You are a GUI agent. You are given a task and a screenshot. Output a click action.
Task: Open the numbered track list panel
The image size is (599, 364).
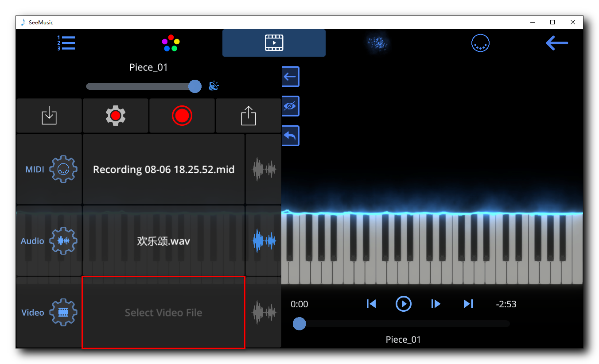[66, 43]
